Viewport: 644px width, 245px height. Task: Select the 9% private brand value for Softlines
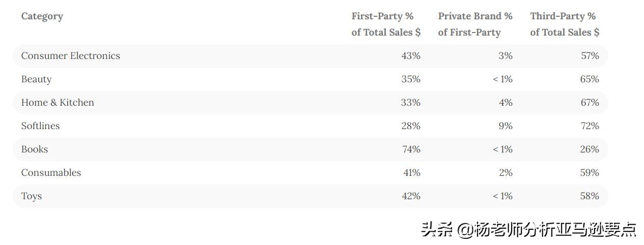tap(506, 126)
